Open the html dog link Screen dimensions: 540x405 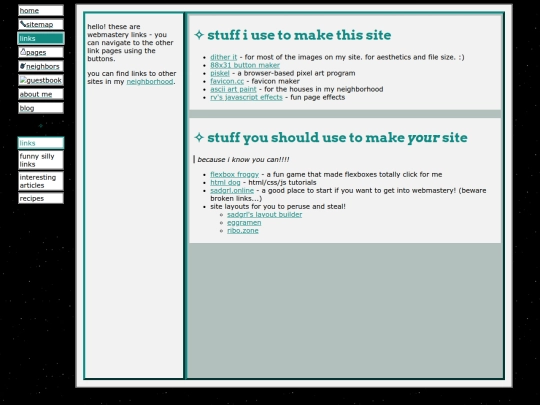tap(225, 183)
